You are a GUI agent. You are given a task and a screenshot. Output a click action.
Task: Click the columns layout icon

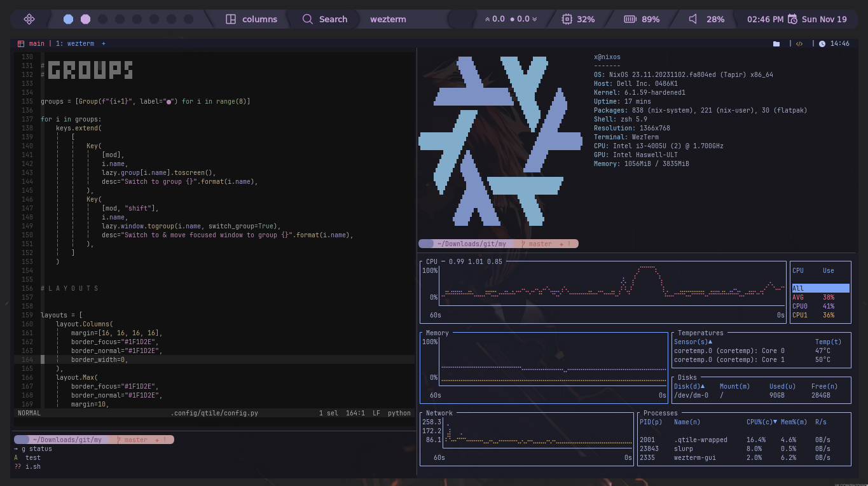click(231, 19)
